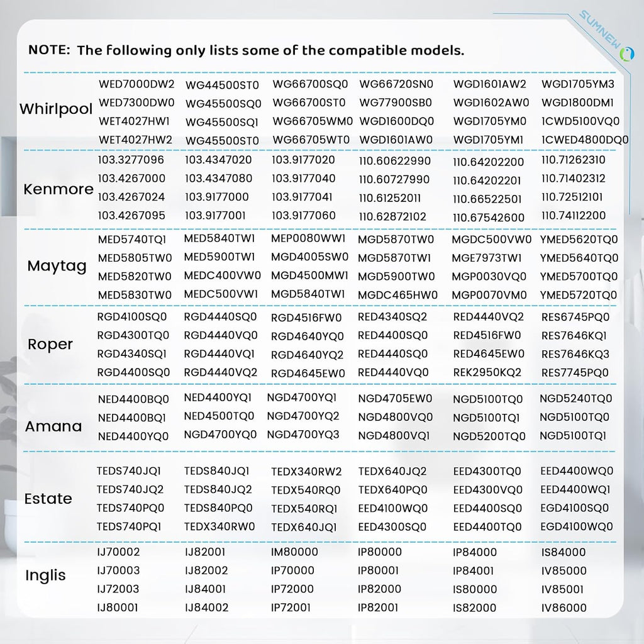Click model WGD1602AW0
644x644 pixels.
pyautogui.click(x=491, y=103)
